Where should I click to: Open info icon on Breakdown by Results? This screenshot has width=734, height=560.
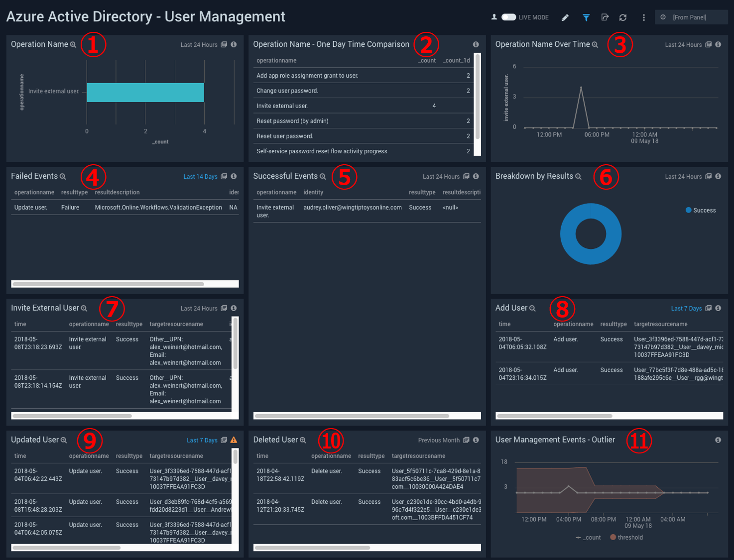click(x=718, y=177)
